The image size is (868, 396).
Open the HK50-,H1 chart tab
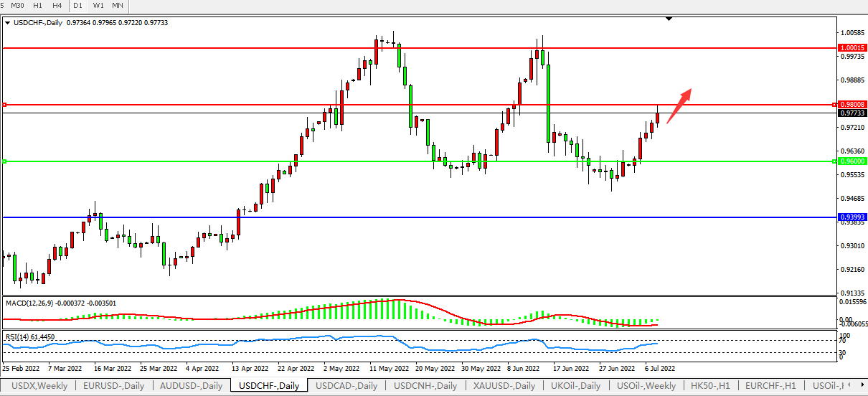pyautogui.click(x=709, y=386)
